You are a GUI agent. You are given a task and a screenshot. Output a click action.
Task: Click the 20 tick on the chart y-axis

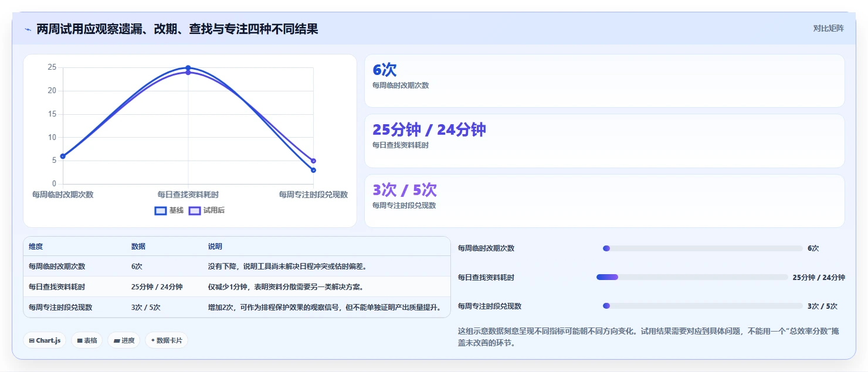coord(52,90)
